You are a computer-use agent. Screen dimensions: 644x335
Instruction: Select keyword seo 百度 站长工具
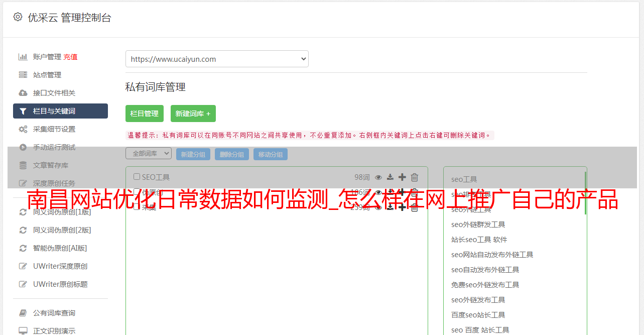pyautogui.click(x=480, y=330)
